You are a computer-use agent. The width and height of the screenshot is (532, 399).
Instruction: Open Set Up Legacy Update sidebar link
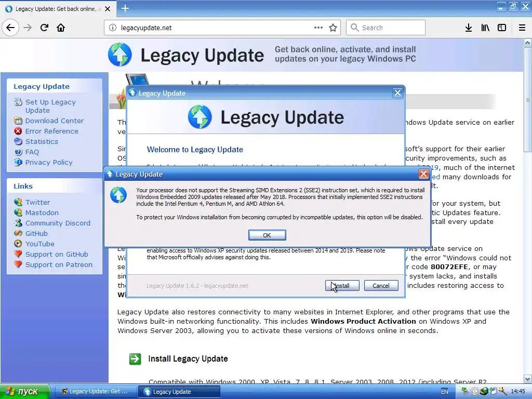point(50,106)
